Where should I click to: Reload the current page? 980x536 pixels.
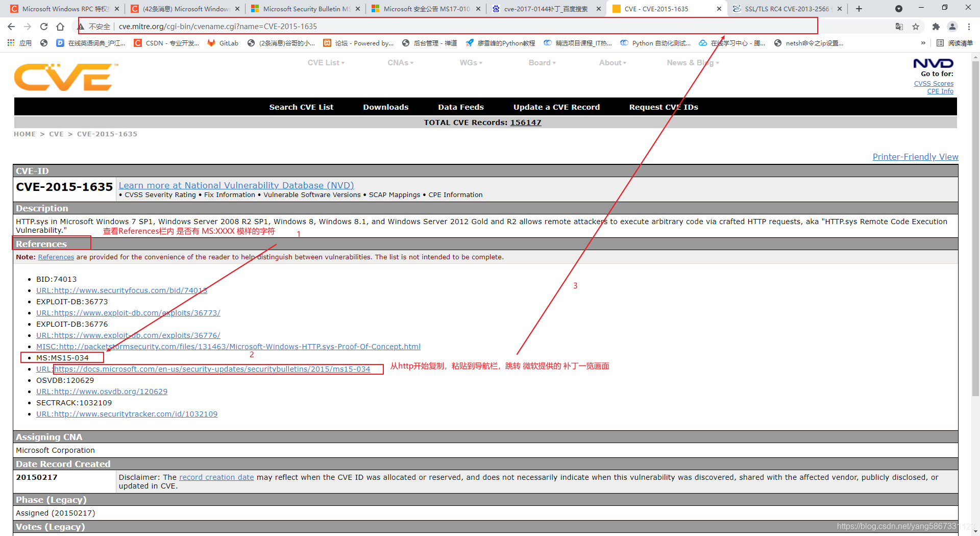44,27
